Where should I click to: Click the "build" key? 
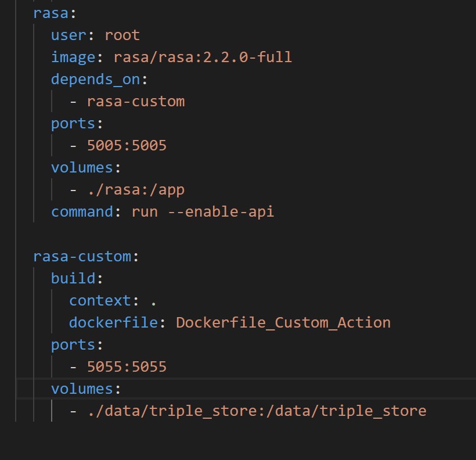pyautogui.click(x=73, y=278)
